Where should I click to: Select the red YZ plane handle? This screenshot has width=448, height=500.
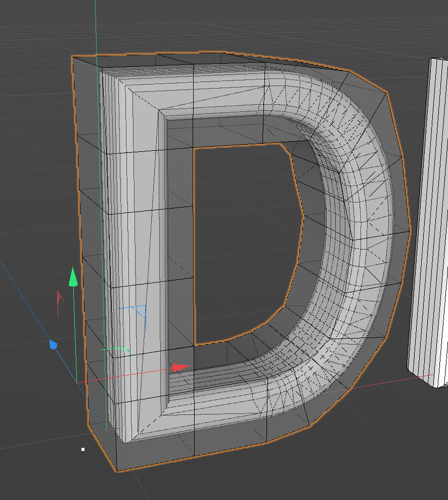pyautogui.click(x=59, y=297)
